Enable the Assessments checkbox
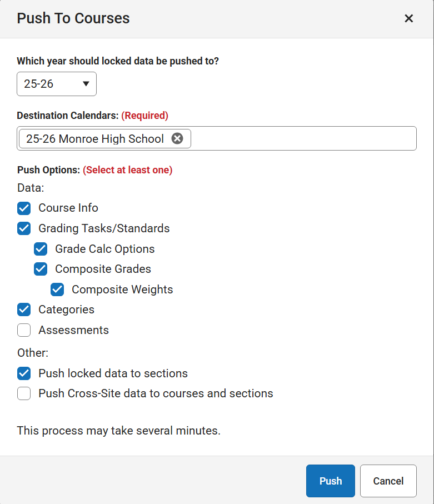This screenshot has height=504, width=434. tap(24, 330)
